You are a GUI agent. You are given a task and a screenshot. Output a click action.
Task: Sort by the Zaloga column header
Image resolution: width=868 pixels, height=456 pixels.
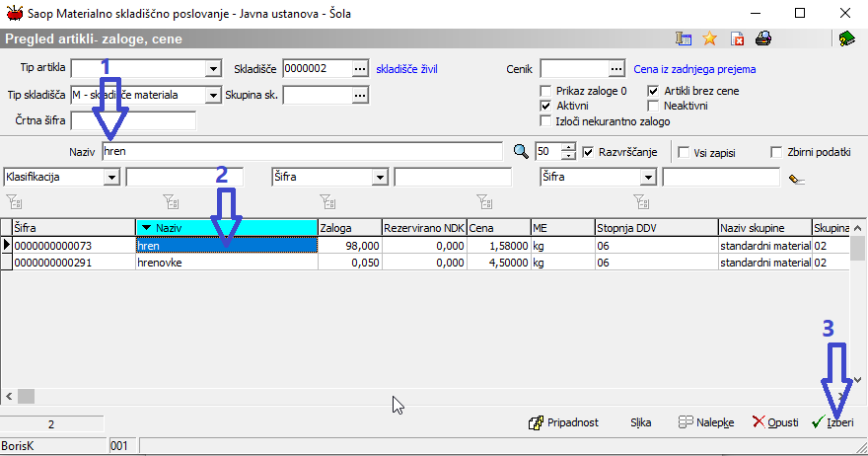(x=350, y=228)
